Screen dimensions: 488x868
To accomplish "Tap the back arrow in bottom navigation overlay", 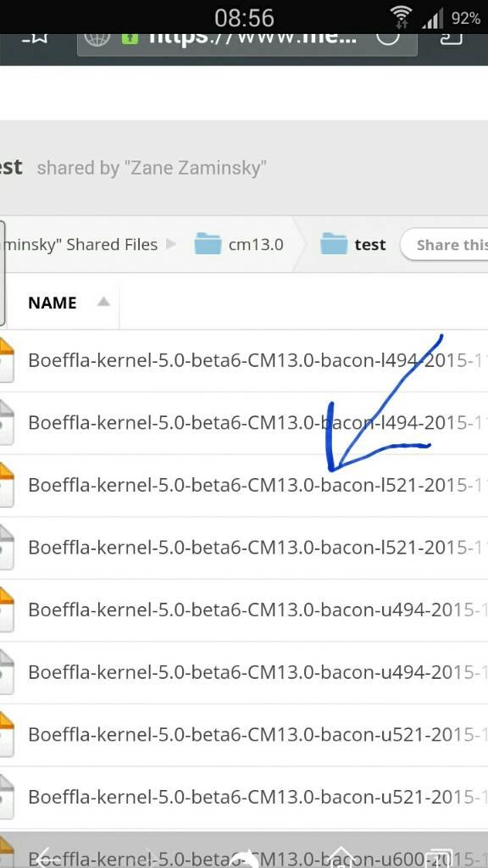I will point(46,854).
